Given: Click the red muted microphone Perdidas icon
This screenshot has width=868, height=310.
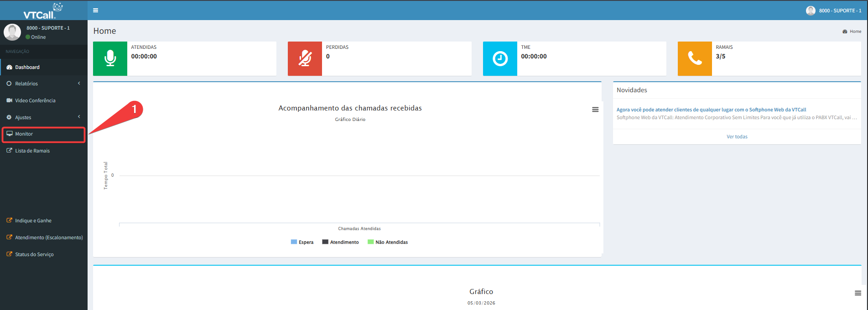Looking at the screenshot, I should [x=305, y=58].
